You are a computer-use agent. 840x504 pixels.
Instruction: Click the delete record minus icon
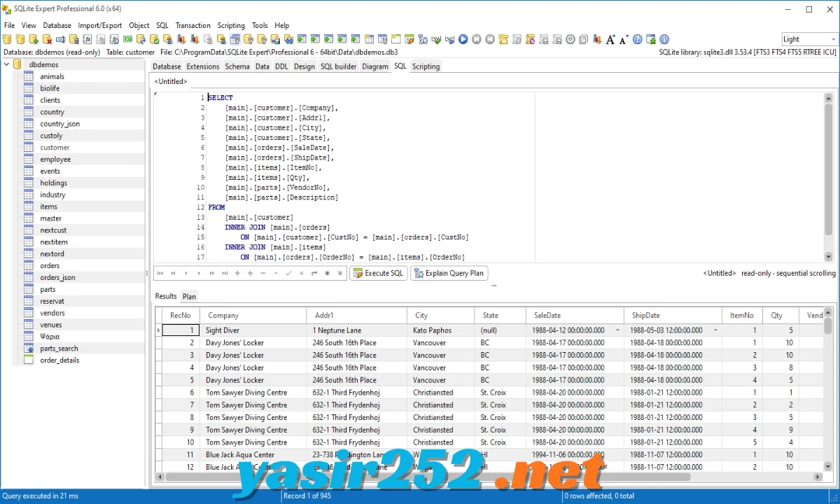pyautogui.click(x=263, y=273)
